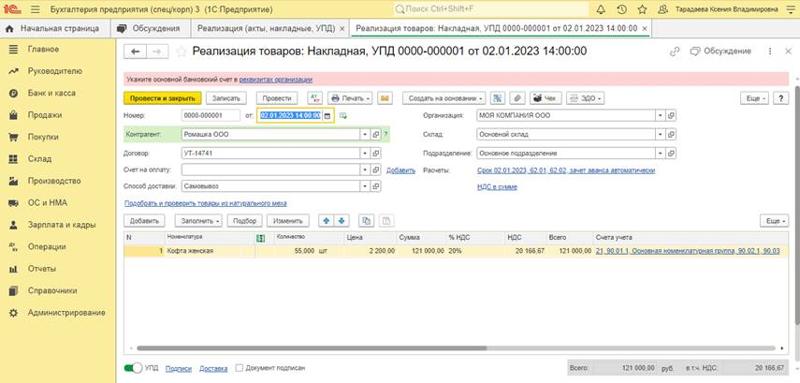Move row up with up arrow
This screenshot has width=800, height=383.
point(327,221)
